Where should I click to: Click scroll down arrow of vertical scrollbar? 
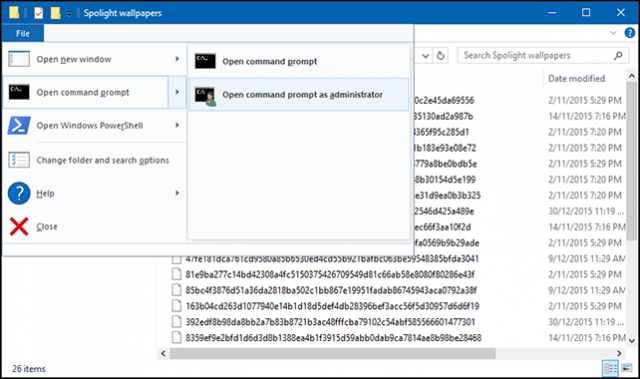point(631,341)
